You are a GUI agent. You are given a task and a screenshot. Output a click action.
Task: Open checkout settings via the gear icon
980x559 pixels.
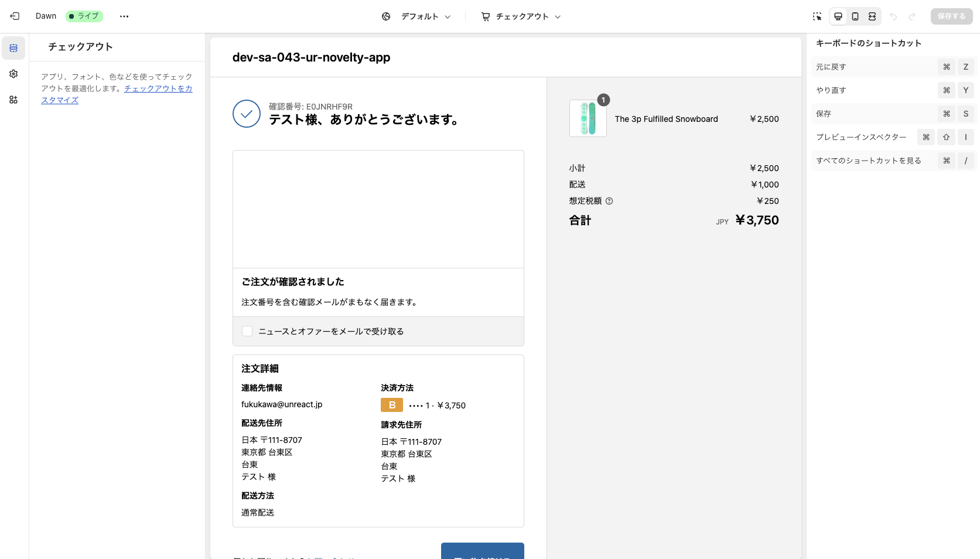pos(13,74)
